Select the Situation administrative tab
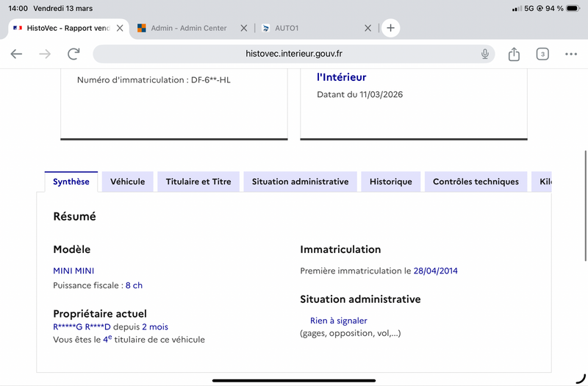The image size is (588, 386). click(x=300, y=182)
